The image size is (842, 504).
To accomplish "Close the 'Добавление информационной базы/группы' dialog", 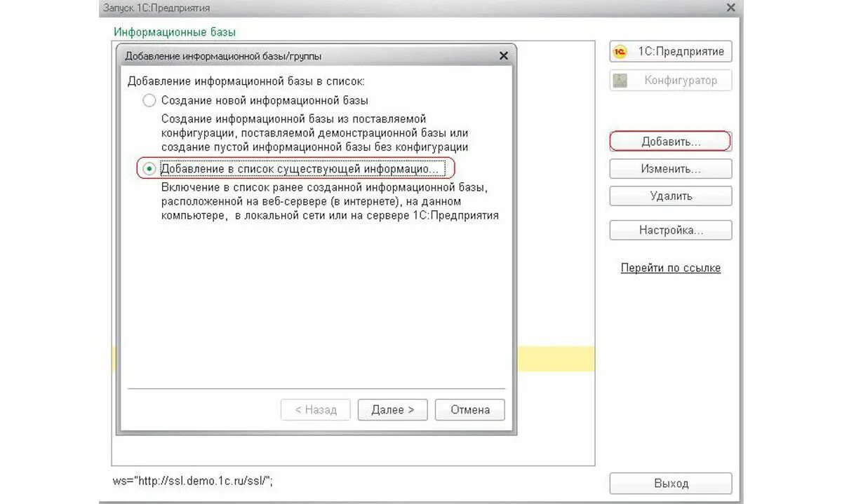I will coord(503,56).
